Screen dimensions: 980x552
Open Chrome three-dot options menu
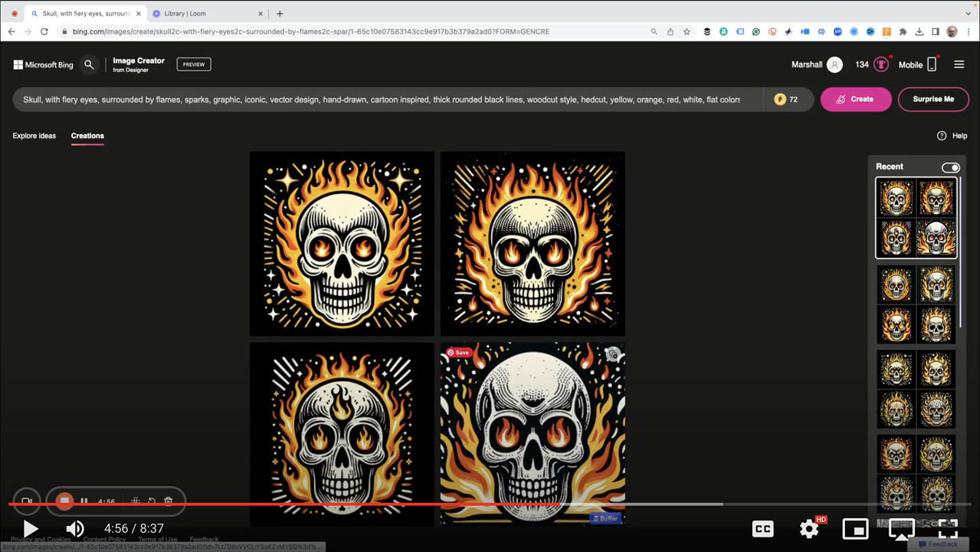[969, 31]
